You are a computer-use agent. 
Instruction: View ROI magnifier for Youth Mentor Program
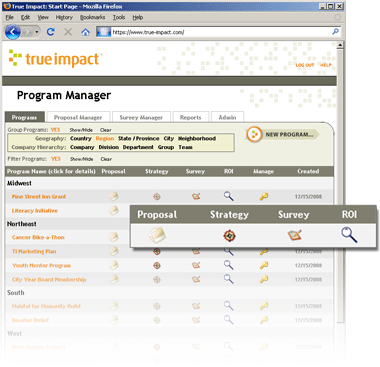pos(228,265)
